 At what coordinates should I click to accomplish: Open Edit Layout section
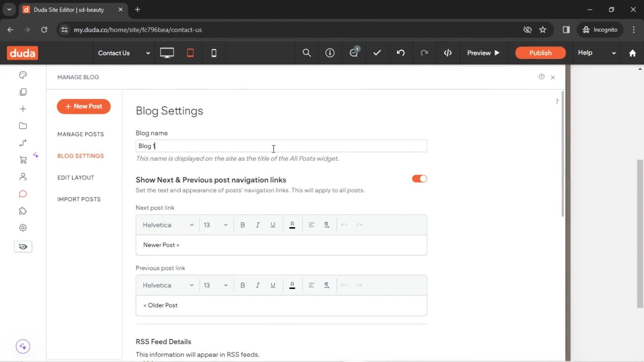(x=75, y=178)
